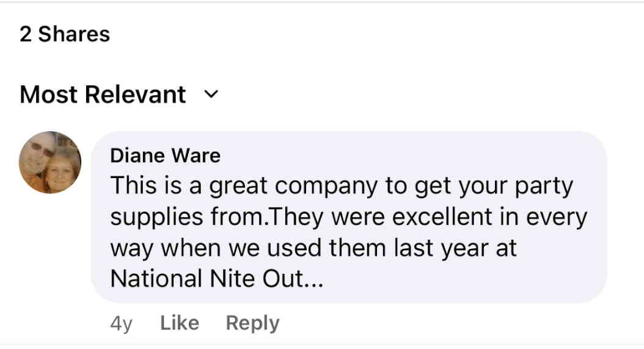Select the comment bubble by Diane Ware
Image resolution: width=644 pixels, height=349 pixels.
349,217
